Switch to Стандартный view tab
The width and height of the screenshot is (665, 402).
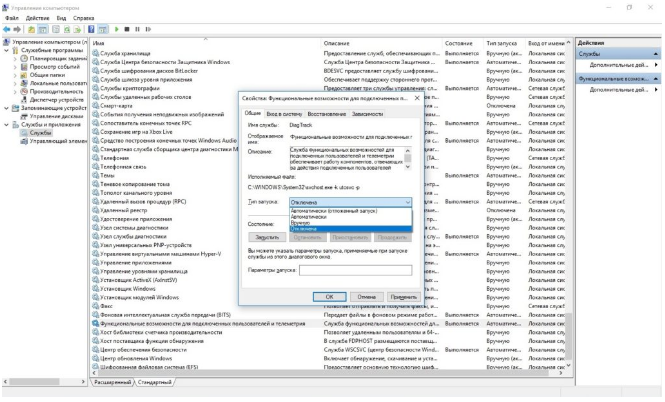click(x=155, y=382)
